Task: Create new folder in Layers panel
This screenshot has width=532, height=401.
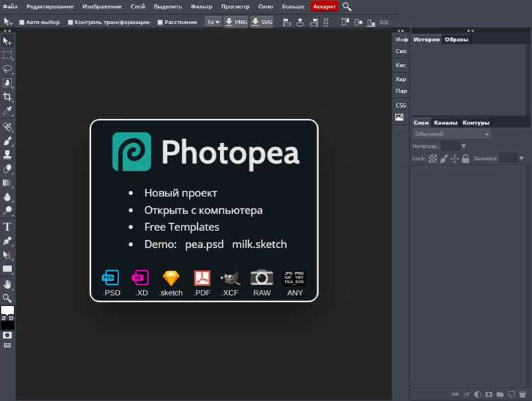Action: (500, 394)
